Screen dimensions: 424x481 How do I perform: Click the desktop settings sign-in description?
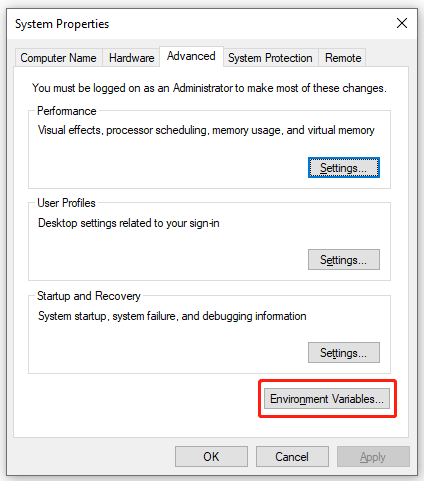pos(129,223)
